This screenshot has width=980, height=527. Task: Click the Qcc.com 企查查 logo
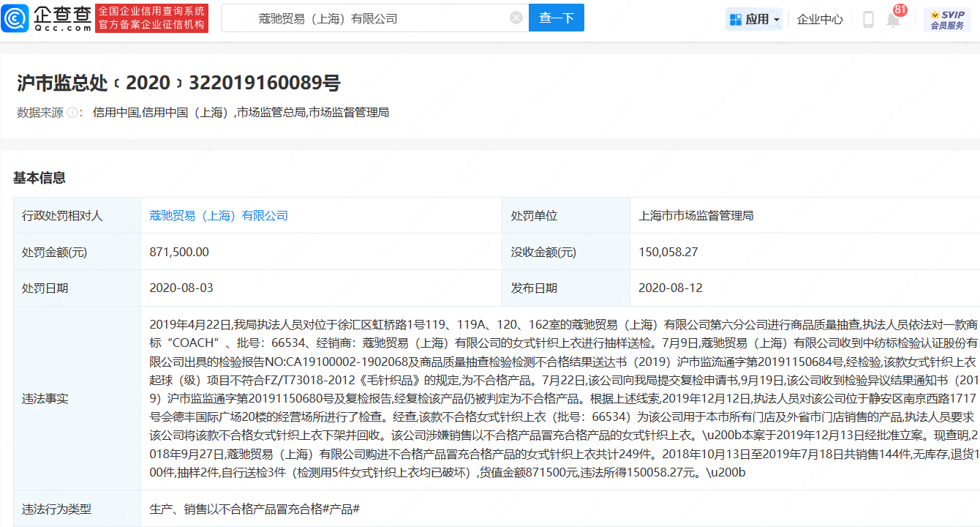[48, 18]
